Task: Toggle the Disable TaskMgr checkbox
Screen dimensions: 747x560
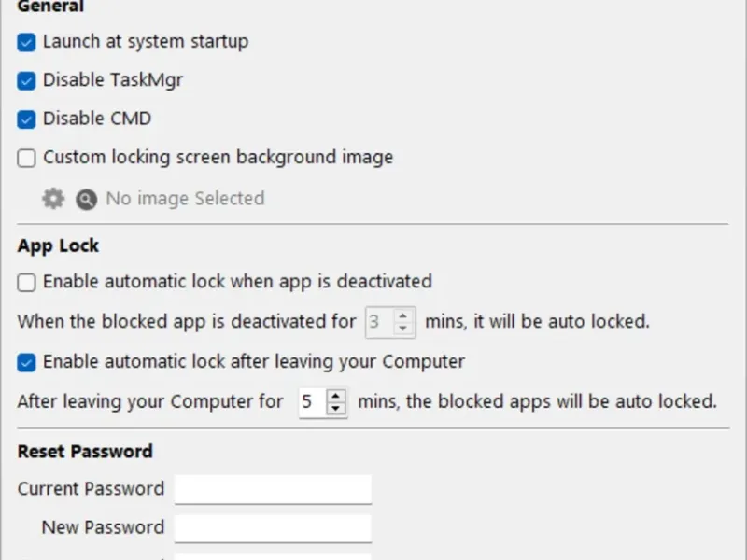Action: coord(26,80)
